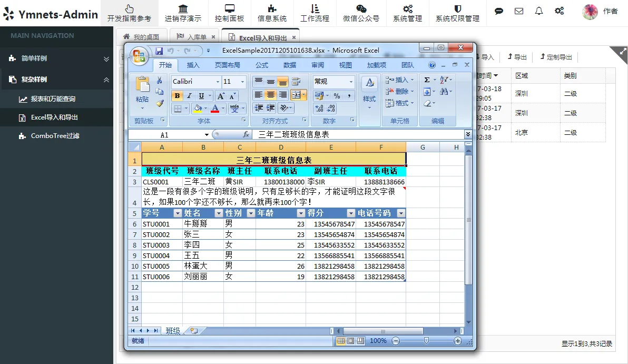628x364 pixels.
Task: Open the 姓名 column filter dropdown
Action: 219,213
